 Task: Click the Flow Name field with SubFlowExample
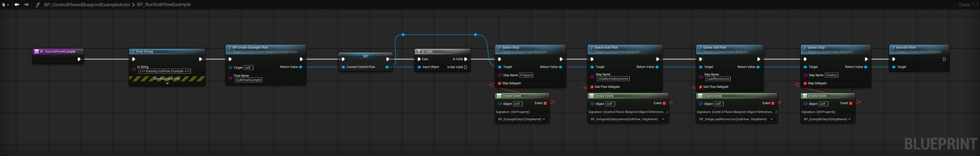point(248,80)
